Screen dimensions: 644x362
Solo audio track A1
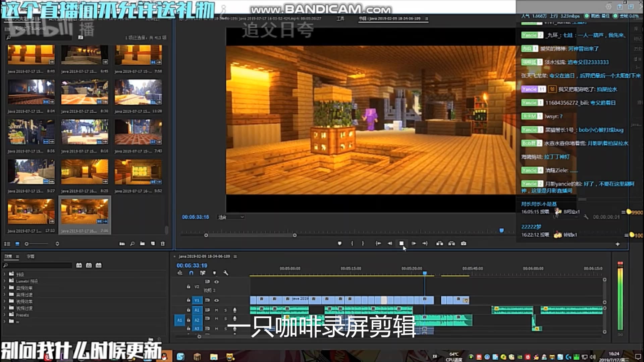point(225,310)
